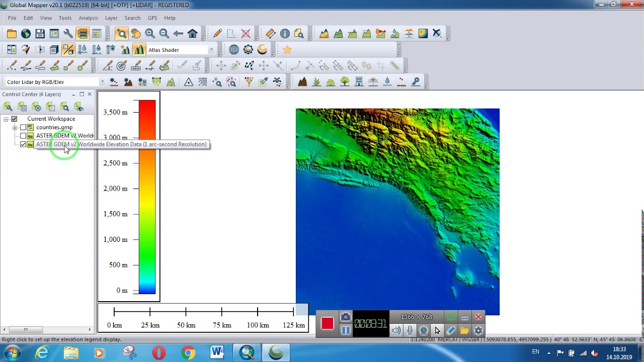Take a screenshot with the recorder camera button
The image size is (644, 362).
tap(345, 317)
